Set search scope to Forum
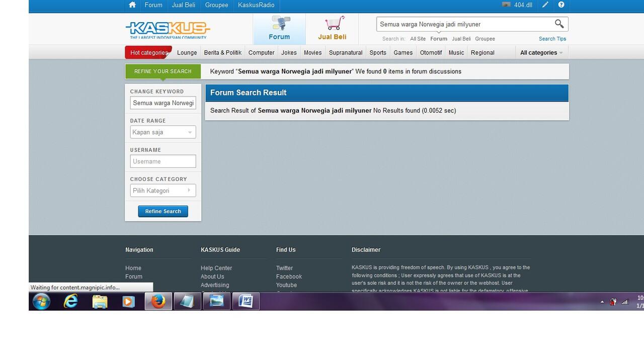Screen dimensions: 644x362 tap(439, 39)
